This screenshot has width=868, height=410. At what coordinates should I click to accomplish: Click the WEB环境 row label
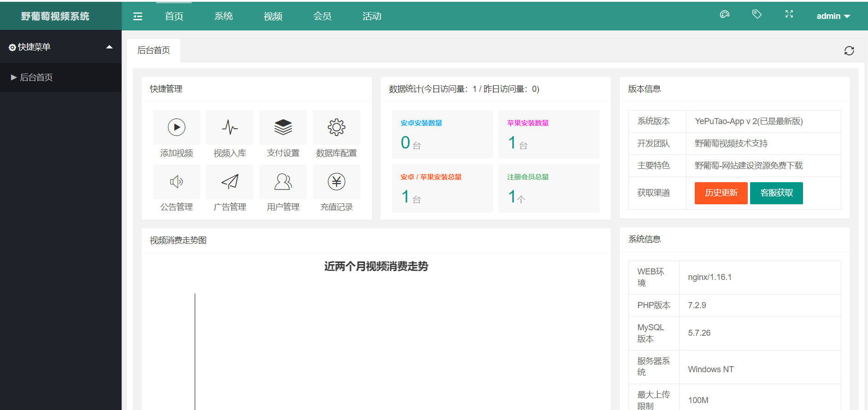[x=651, y=277]
